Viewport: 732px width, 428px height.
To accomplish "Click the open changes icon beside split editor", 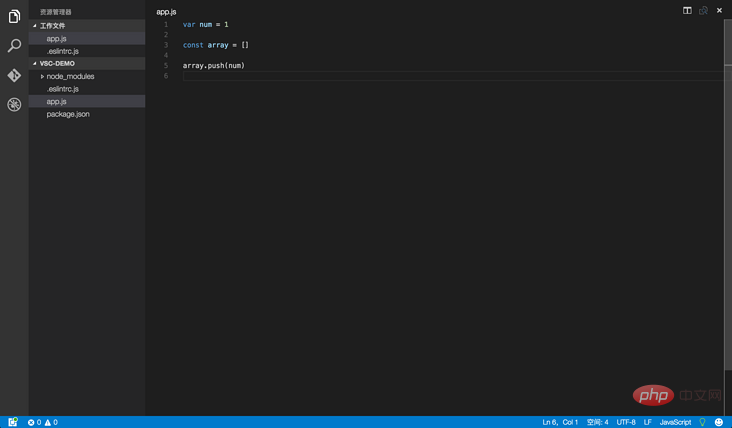I will tap(703, 11).
